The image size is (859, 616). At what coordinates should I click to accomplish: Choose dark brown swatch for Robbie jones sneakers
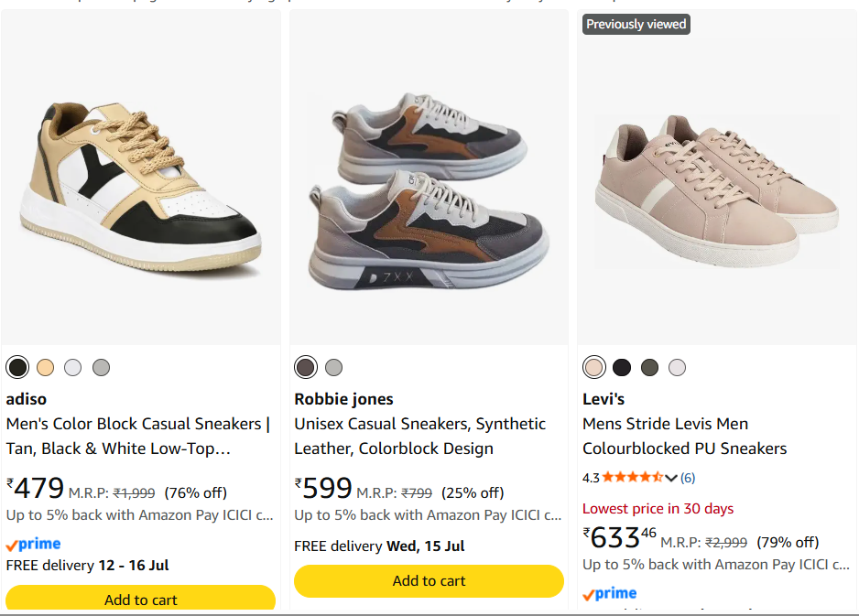click(x=306, y=367)
